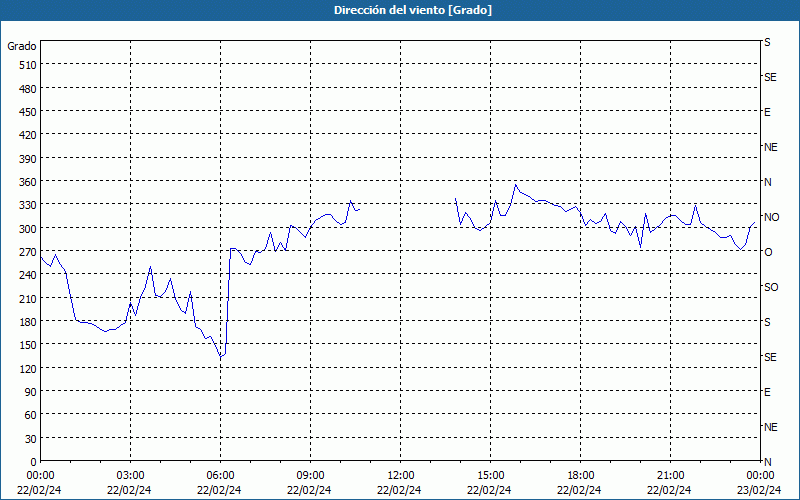This screenshot has height=500, width=800.
Task: Click compass label 'NE' aligned with 30
Action: (771, 427)
